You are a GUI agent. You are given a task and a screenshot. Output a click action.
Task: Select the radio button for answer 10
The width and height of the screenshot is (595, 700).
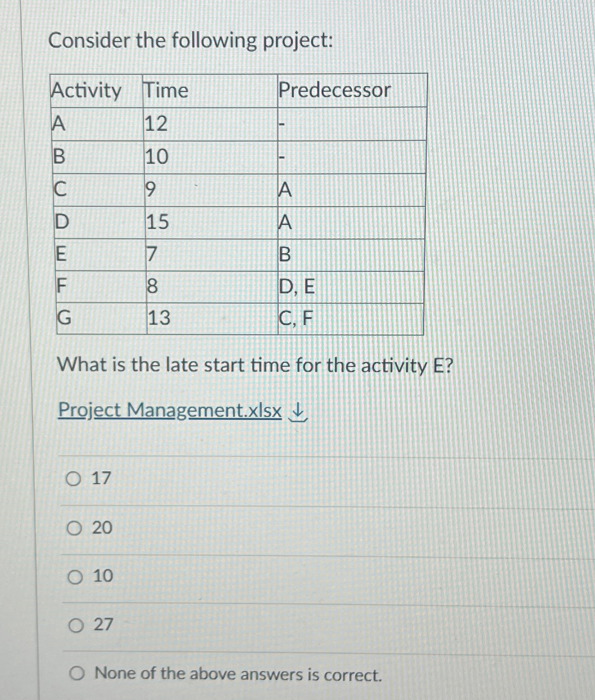click(75, 577)
